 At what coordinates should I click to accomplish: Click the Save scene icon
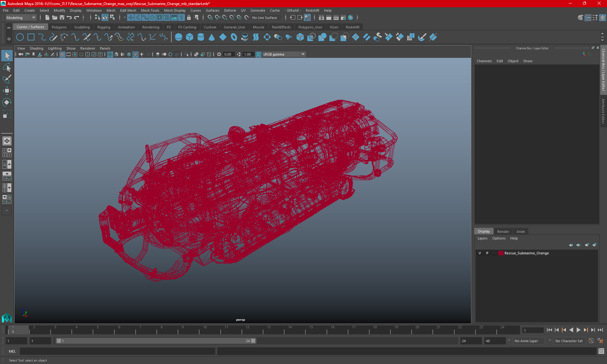click(62, 18)
